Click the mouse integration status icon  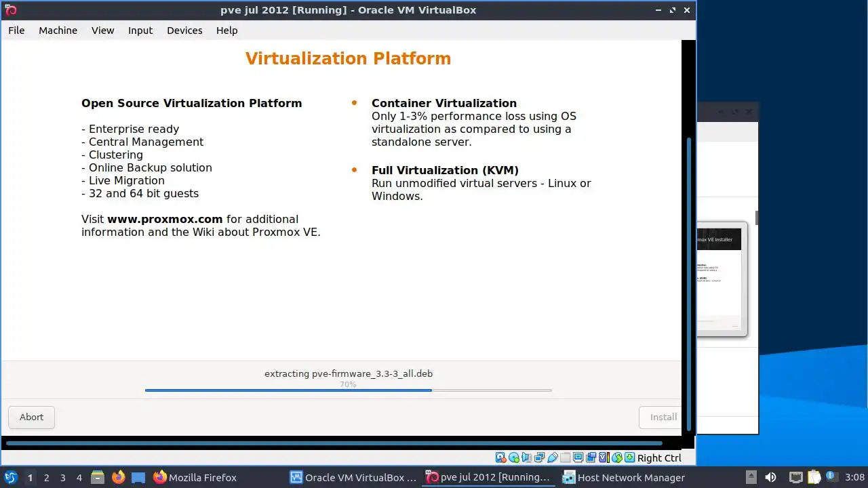pyautogui.click(x=617, y=457)
